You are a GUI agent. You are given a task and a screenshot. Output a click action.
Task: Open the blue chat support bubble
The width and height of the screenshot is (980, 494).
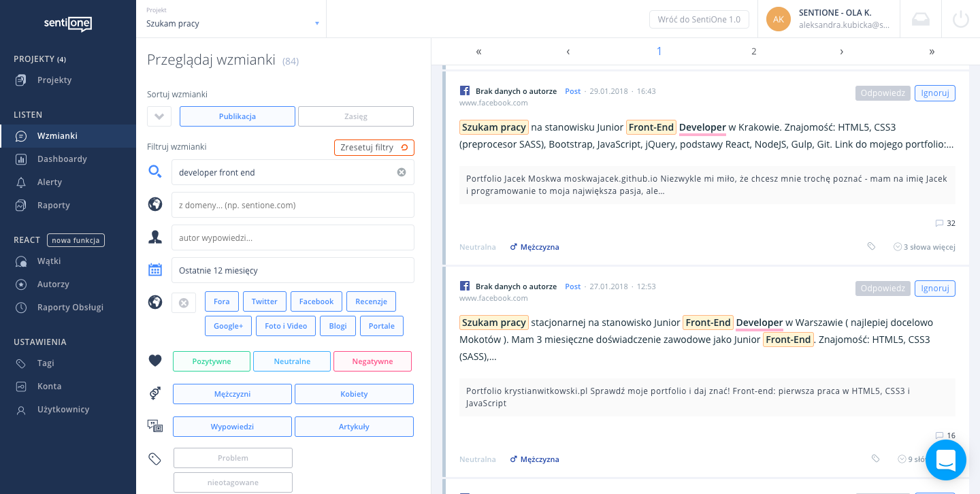(945, 460)
